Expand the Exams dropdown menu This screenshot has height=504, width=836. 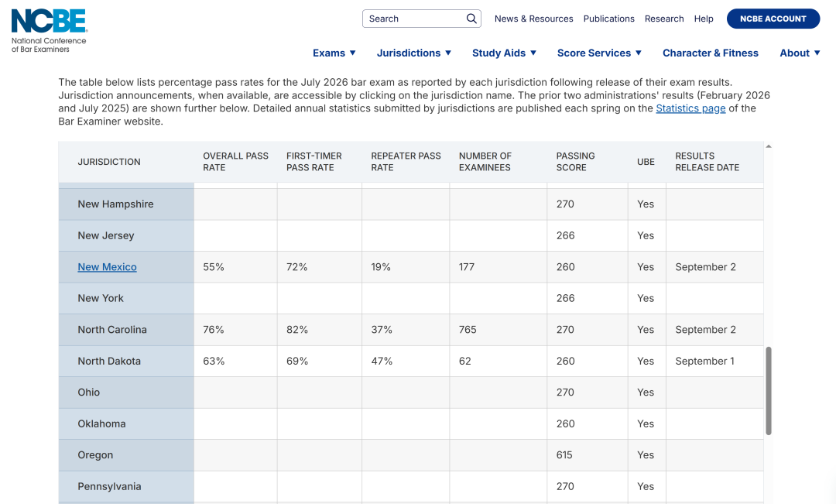(334, 53)
